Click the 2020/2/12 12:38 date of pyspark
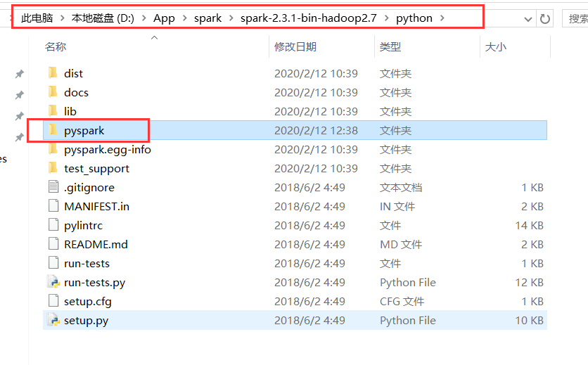Screen dimensions: 588x365 (x=316, y=131)
